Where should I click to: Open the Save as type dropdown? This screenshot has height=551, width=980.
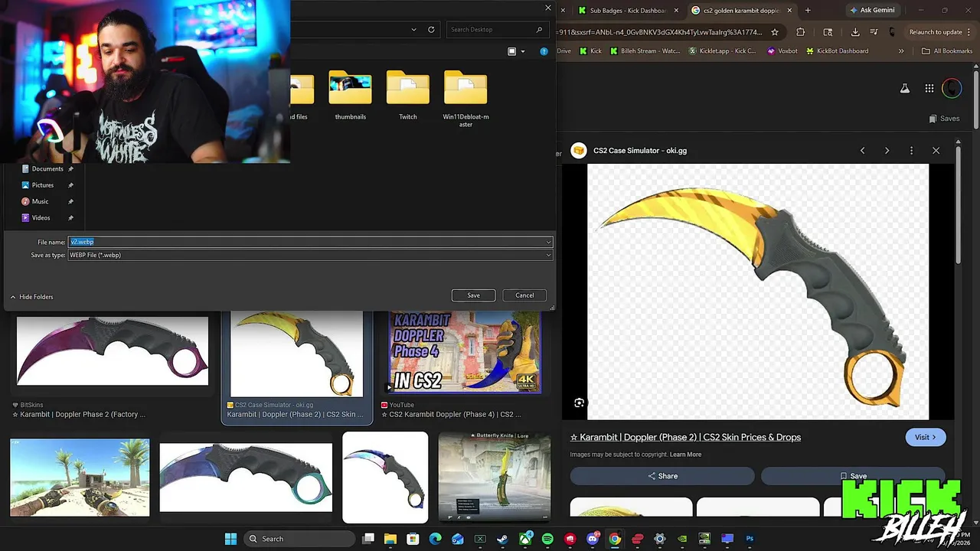pos(310,255)
